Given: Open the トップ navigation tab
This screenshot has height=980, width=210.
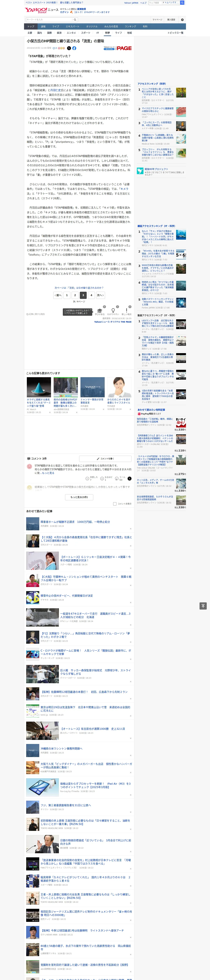Looking at the screenshot, I should point(31,27).
